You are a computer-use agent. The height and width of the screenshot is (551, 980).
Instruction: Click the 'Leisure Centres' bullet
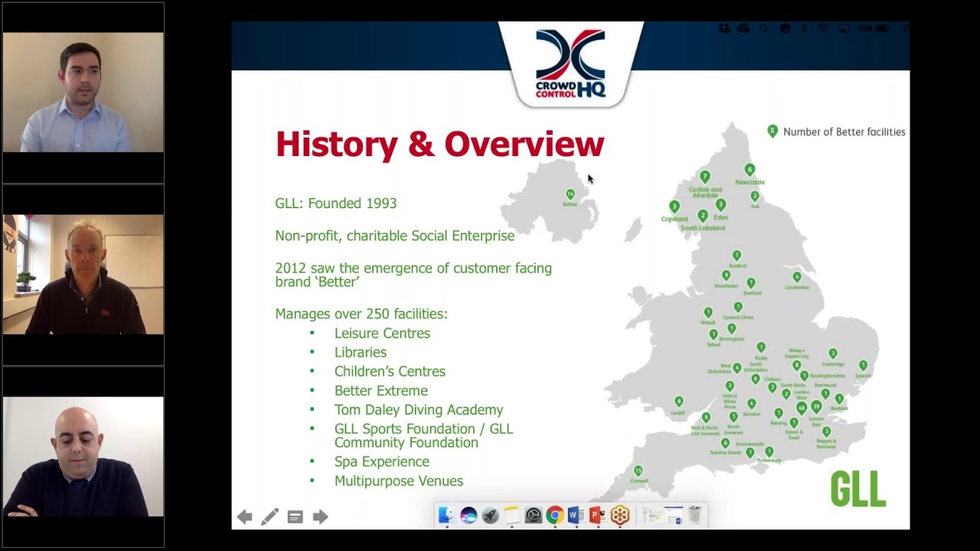coord(382,334)
